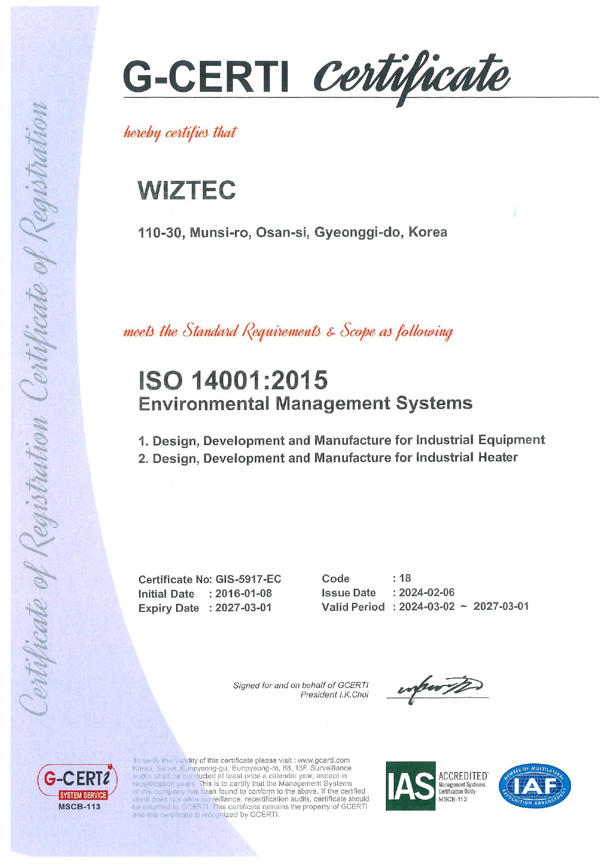Click the 'President I.K.Choi' text

coord(334,694)
